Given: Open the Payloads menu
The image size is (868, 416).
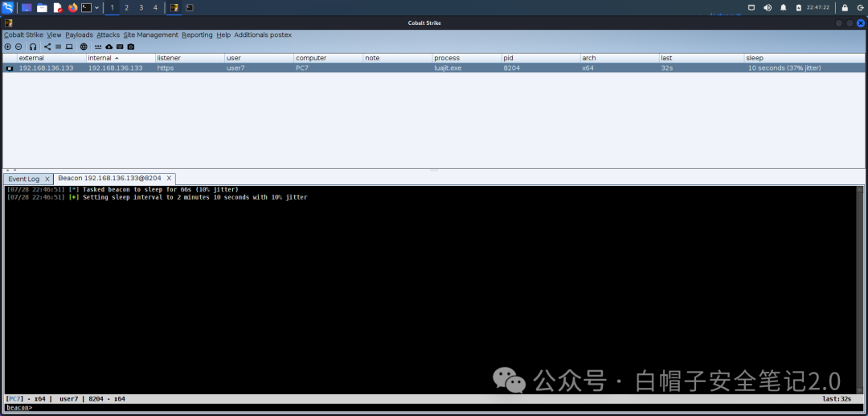Looking at the screenshot, I should 79,35.
